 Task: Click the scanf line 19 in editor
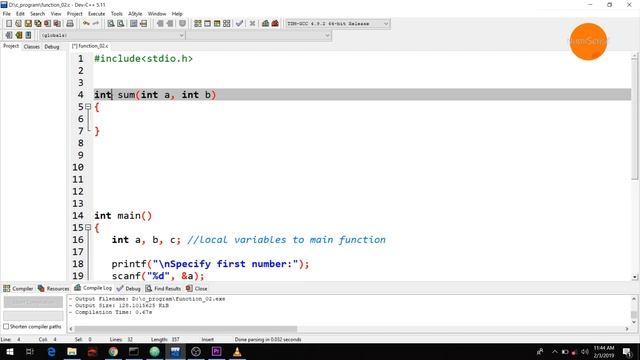pos(158,276)
